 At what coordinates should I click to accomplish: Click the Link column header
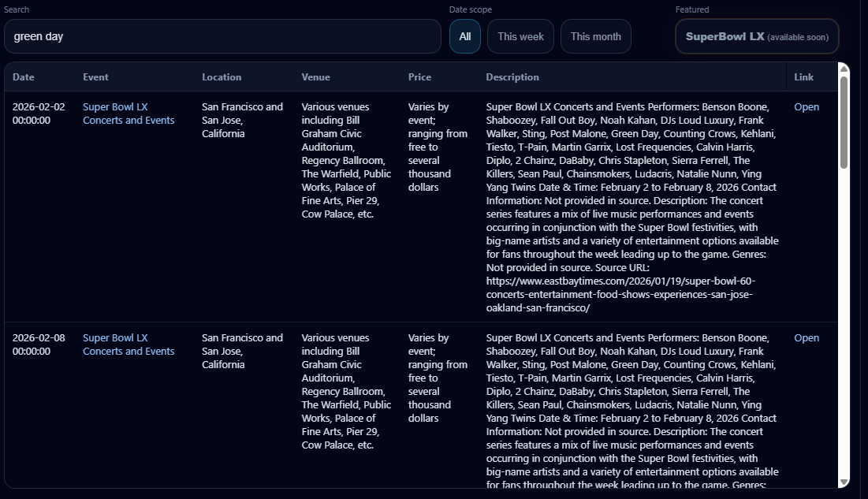(804, 77)
